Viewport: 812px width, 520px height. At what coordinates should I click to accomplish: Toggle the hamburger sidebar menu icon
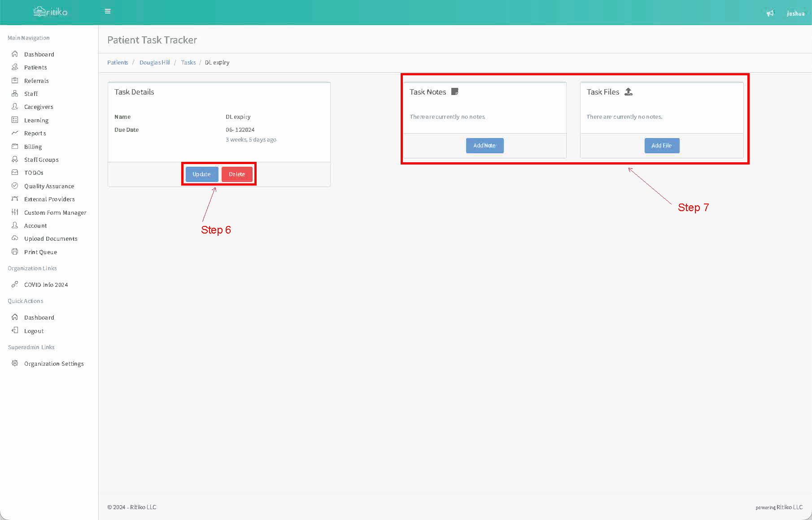pos(108,11)
